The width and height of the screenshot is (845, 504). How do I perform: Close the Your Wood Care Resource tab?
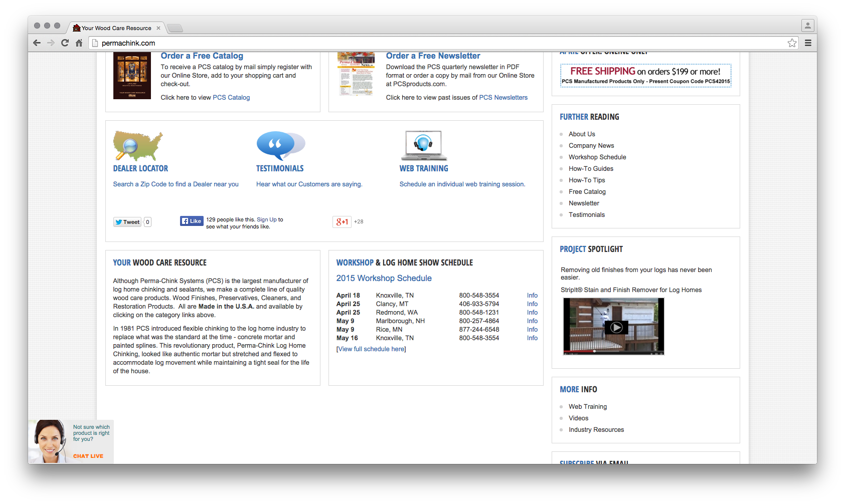(x=158, y=28)
